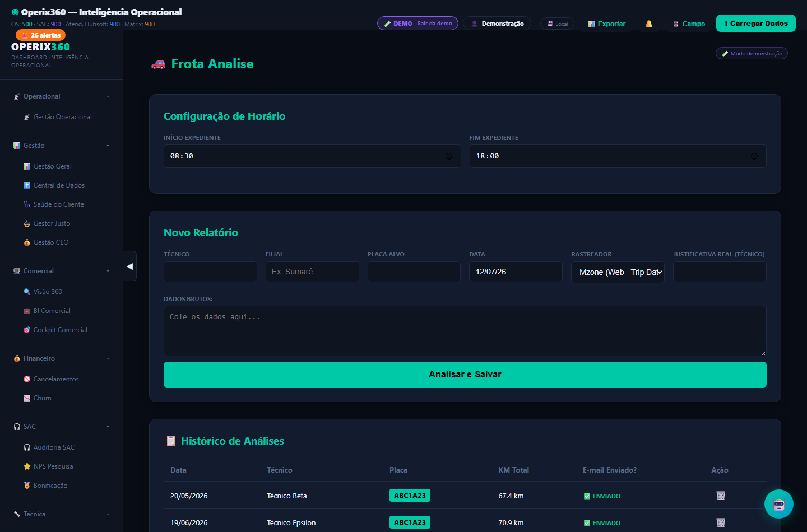
Task: Delete the Técnico Epsilon analysis row
Action: coord(721,522)
